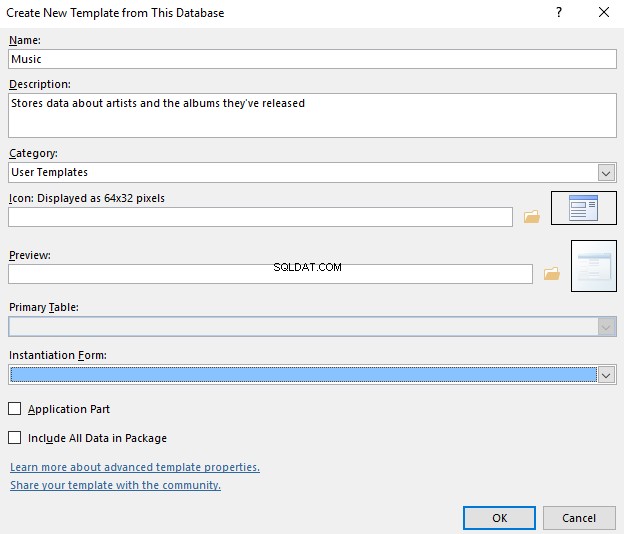624x534 pixels.
Task: Click the preview thumbnail image box
Action: 594,266
